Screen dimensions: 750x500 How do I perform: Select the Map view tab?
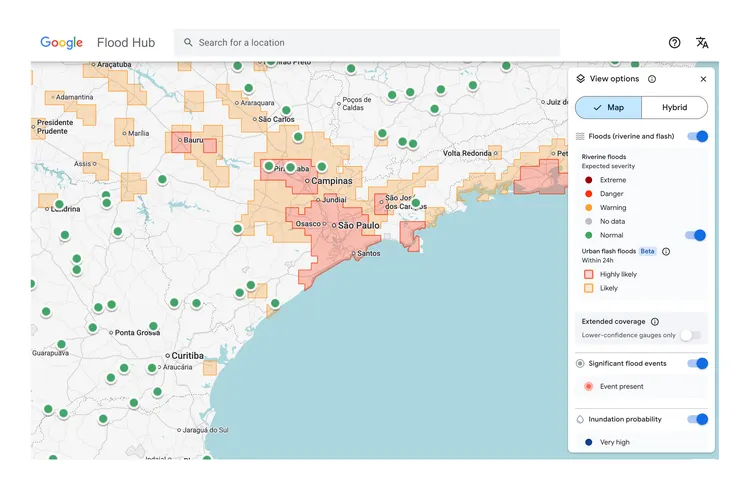[x=608, y=107]
